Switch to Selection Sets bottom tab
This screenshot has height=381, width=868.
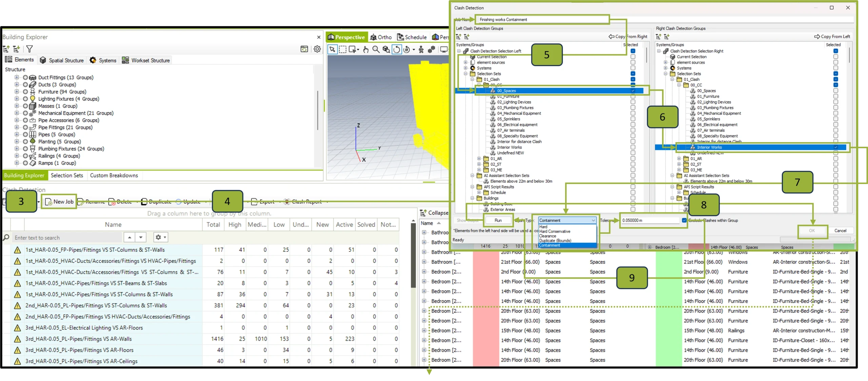point(67,175)
